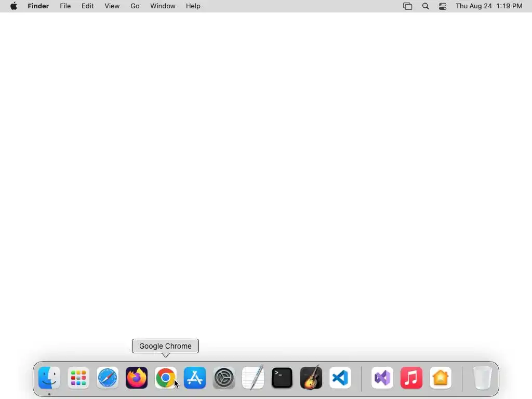Launch TextEdit from the Dock
Screen dimensions: 532x399
tap(253, 378)
